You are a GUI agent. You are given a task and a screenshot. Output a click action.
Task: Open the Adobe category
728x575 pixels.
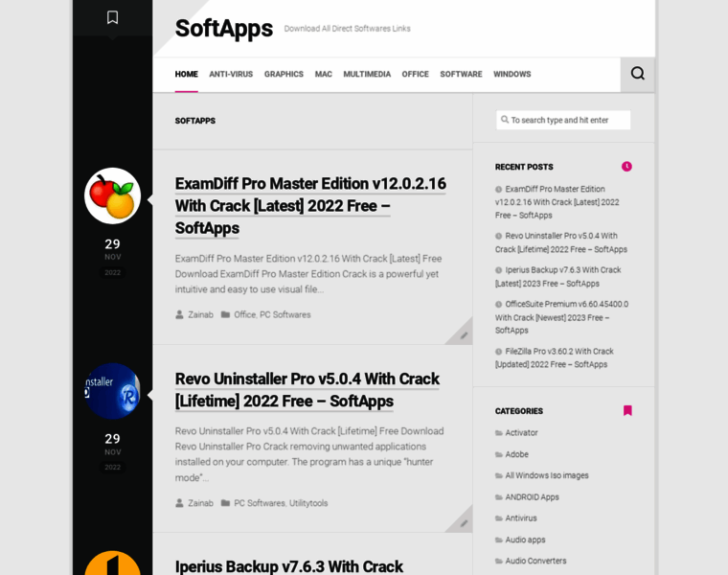pos(516,454)
